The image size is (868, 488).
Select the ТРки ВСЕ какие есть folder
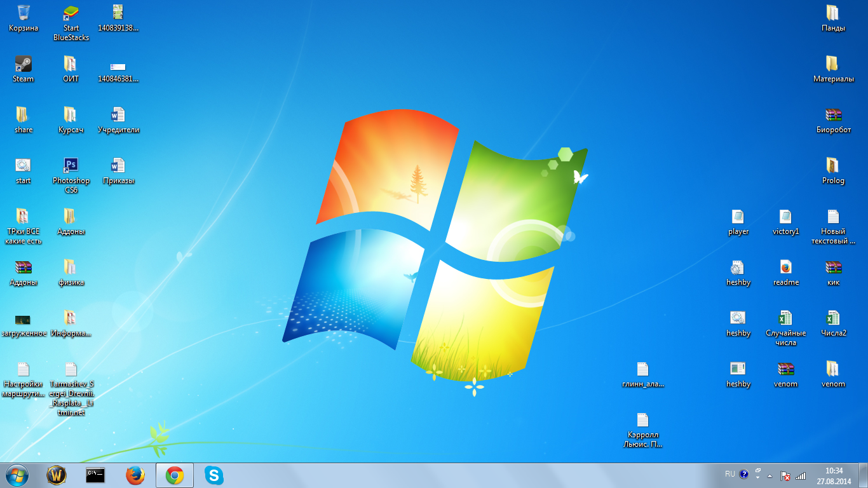24,226
